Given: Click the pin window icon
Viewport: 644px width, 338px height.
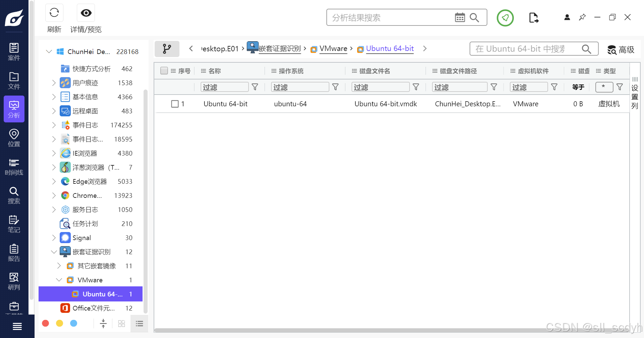Looking at the screenshot, I should coord(582,17).
